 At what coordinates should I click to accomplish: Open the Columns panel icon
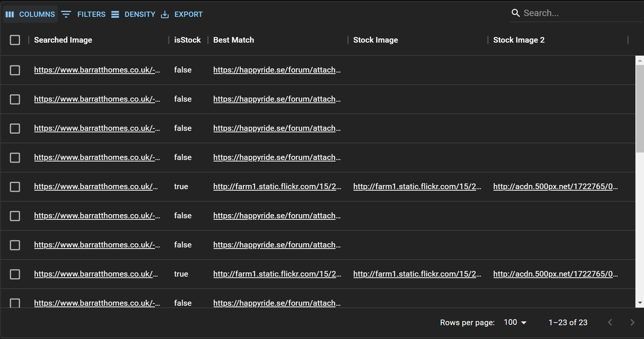point(10,14)
